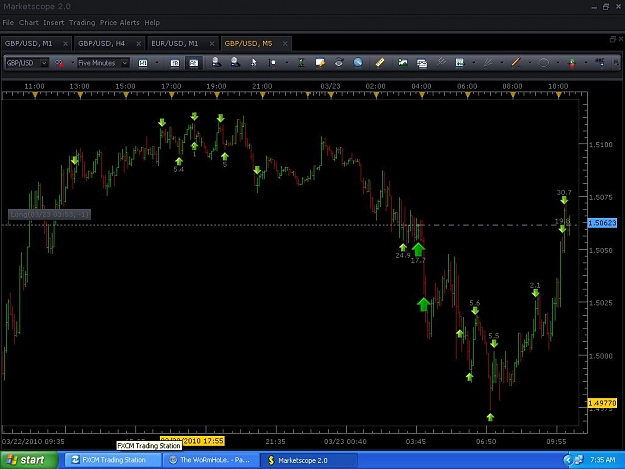Expand dropdown next to chart scale icon

[x=287, y=63]
